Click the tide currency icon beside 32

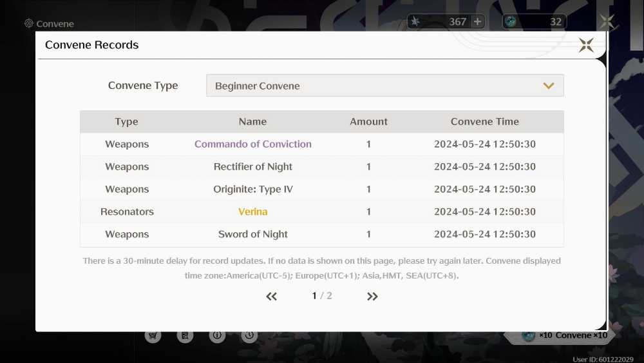[x=511, y=21]
